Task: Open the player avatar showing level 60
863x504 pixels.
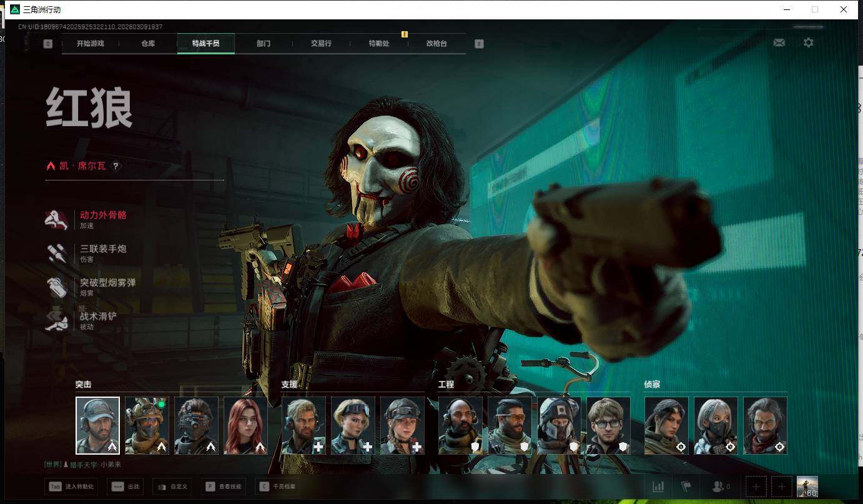Action: tap(807, 487)
